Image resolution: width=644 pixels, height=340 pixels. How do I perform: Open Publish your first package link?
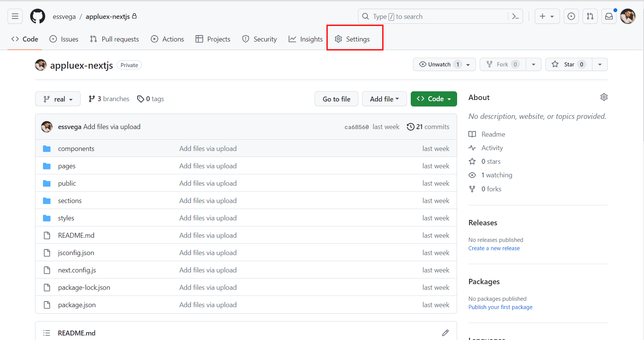pyautogui.click(x=500, y=307)
